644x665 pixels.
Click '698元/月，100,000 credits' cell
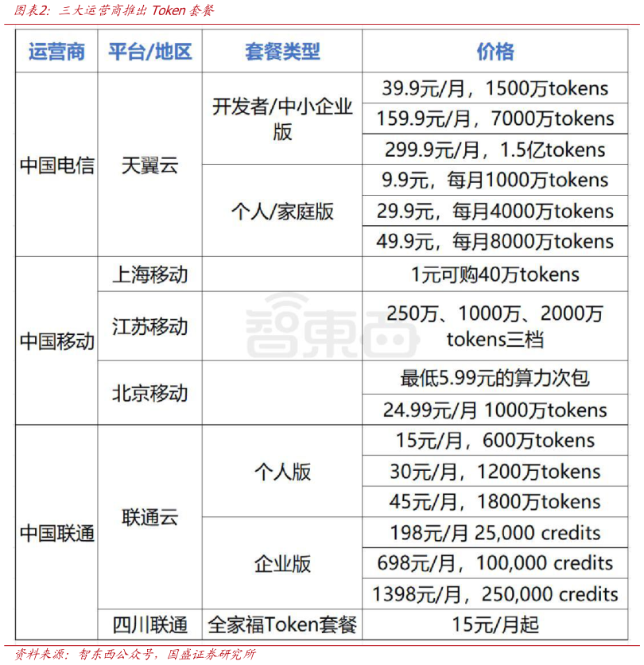coord(495,563)
